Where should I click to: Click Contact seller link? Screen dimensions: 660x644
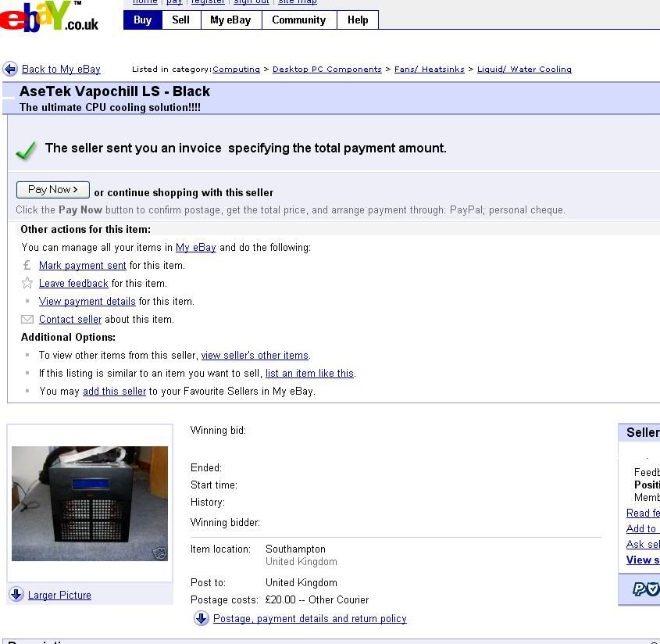70,319
